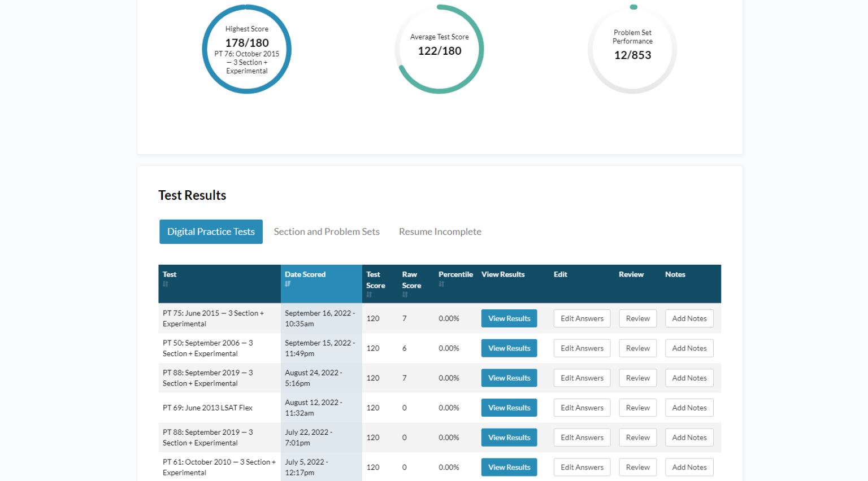This screenshot has width=868, height=481.
Task: Click the Raw Score sort arrows
Action: (x=406, y=295)
